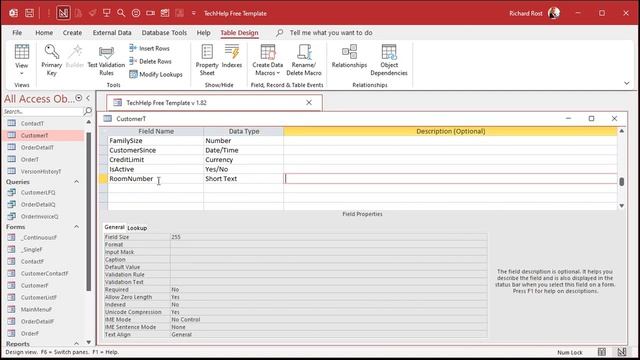The image size is (640, 360).
Task: Select the Table Design tab
Action: click(239, 33)
